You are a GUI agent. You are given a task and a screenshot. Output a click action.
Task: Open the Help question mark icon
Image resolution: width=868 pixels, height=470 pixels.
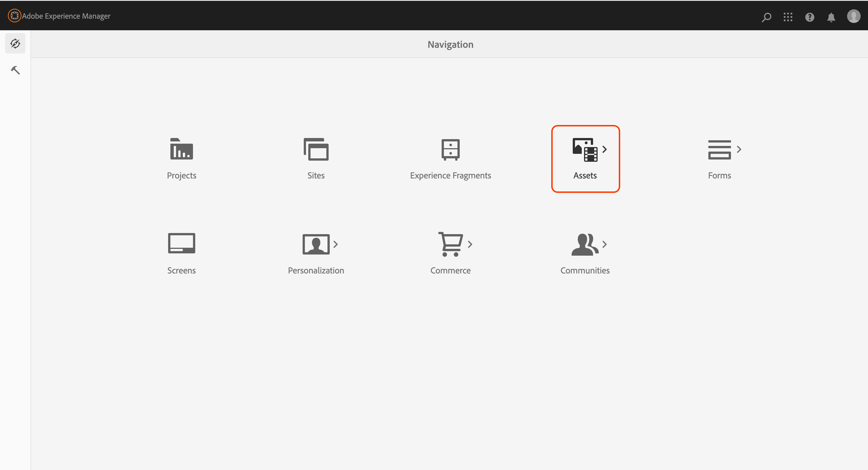(x=809, y=17)
